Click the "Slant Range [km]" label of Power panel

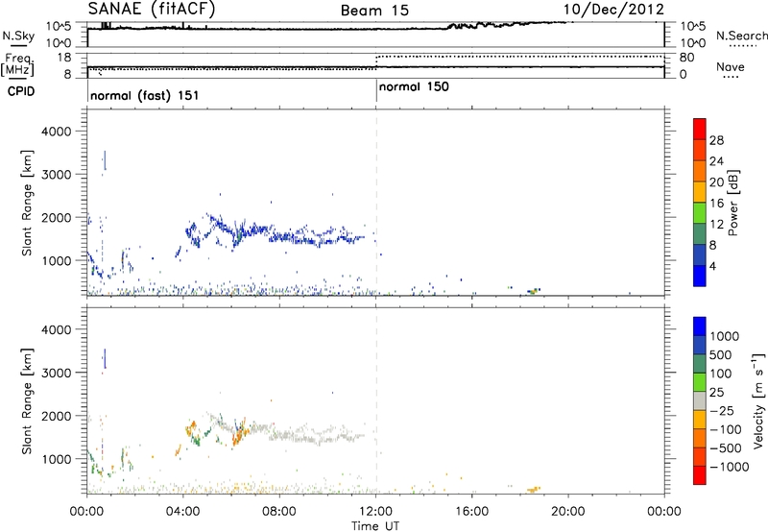(27, 203)
